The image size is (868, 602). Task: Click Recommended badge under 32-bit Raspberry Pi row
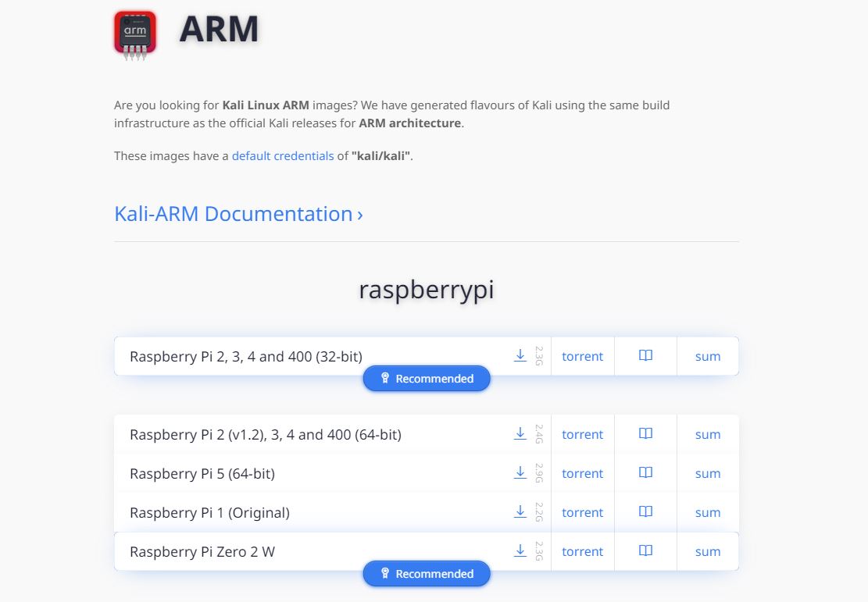(x=427, y=379)
